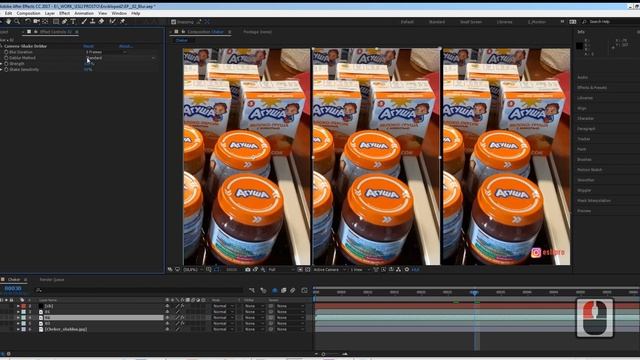Viewport: 640px width, 360px height.
Task: Click the choose grid and guide options icon
Action: pos(209,269)
